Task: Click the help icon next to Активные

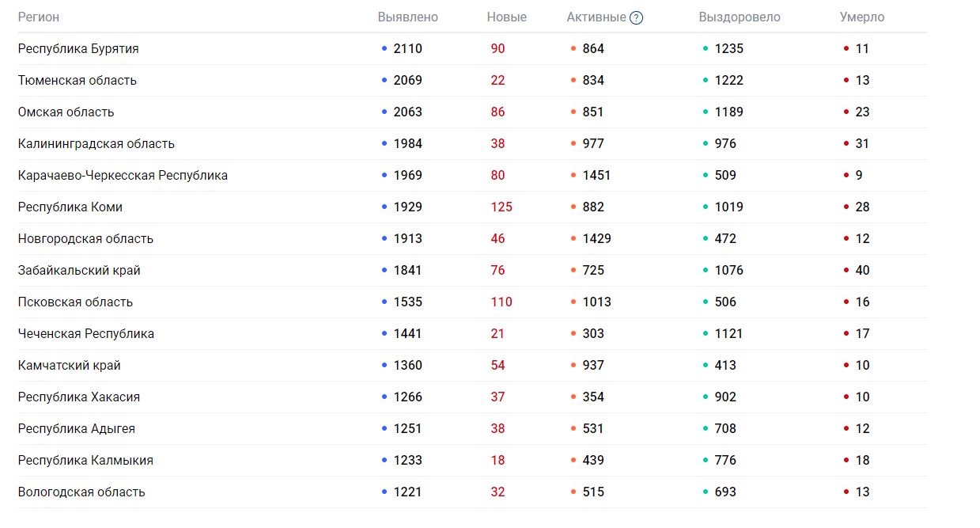Action: coord(636,17)
